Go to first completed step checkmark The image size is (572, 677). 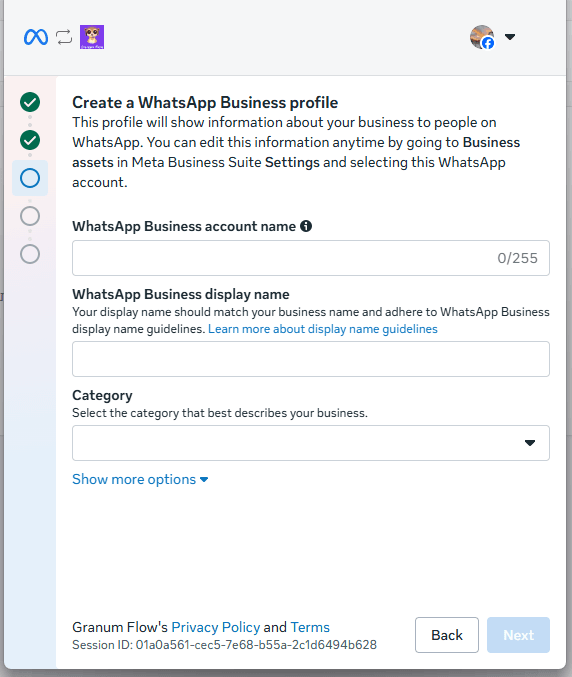tap(30, 102)
